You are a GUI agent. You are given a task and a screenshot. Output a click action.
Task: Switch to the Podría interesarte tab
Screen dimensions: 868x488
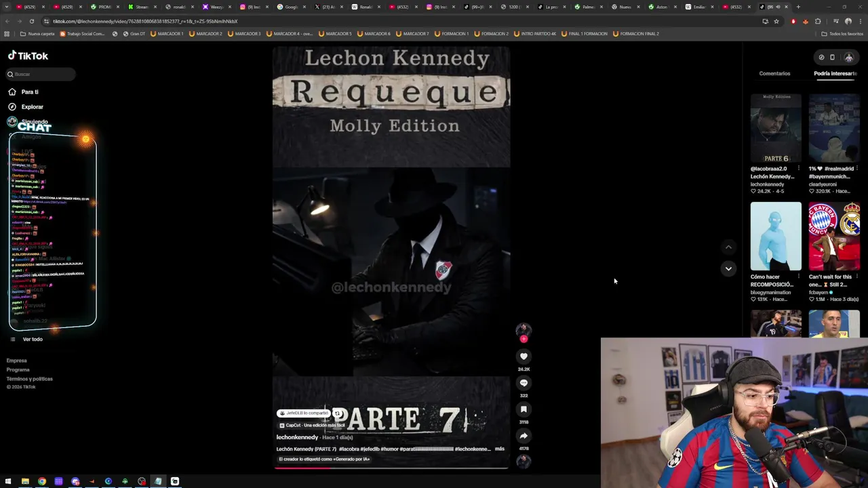point(835,73)
